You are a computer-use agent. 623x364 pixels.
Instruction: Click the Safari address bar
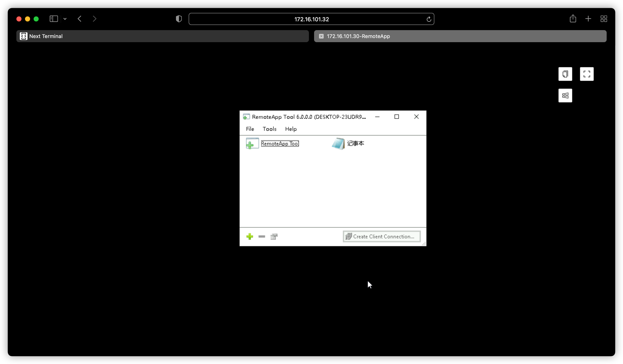coord(311,19)
